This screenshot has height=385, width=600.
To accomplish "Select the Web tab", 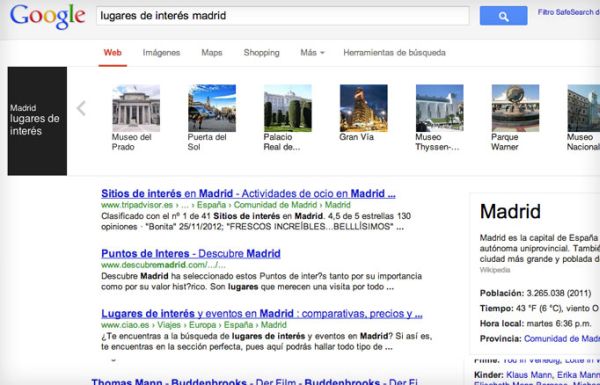I will (112, 53).
